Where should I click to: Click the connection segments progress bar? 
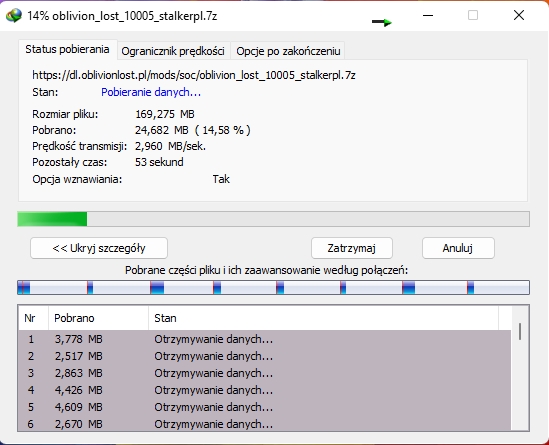(273, 287)
